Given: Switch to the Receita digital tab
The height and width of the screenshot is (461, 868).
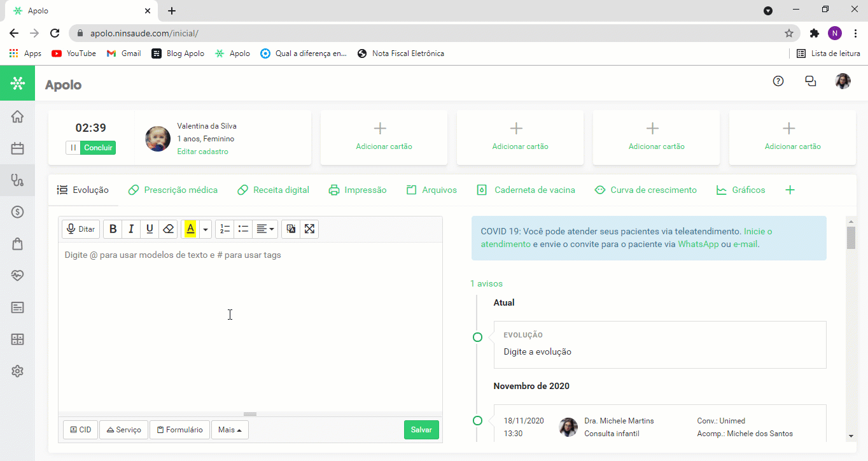Looking at the screenshot, I should point(273,190).
